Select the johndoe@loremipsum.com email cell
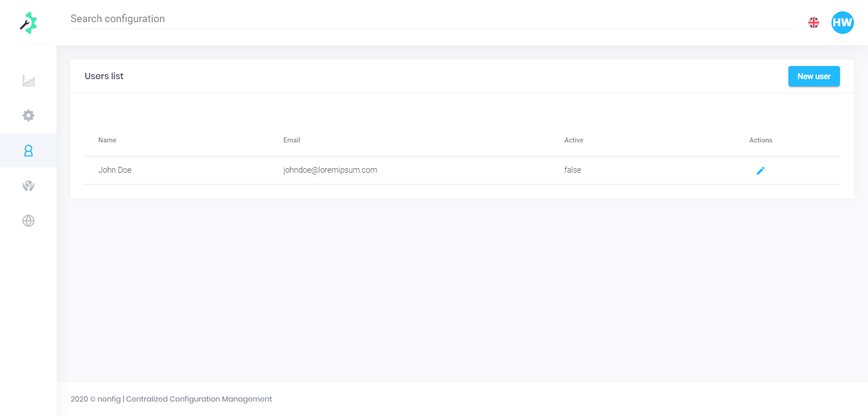This screenshot has width=868, height=416. [x=330, y=170]
